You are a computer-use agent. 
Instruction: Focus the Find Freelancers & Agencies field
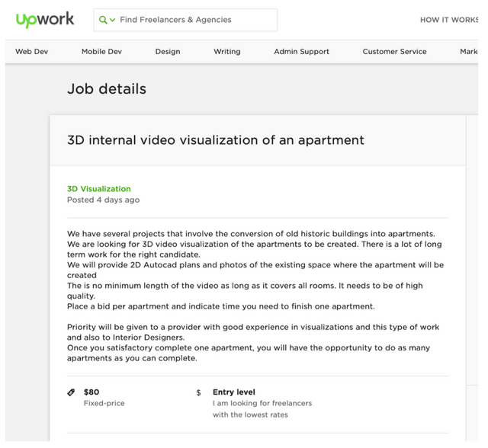coord(194,20)
